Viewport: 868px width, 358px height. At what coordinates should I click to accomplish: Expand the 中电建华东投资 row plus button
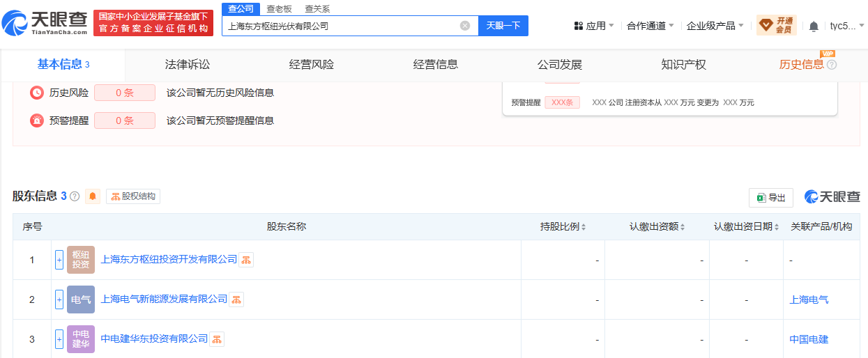pos(59,339)
